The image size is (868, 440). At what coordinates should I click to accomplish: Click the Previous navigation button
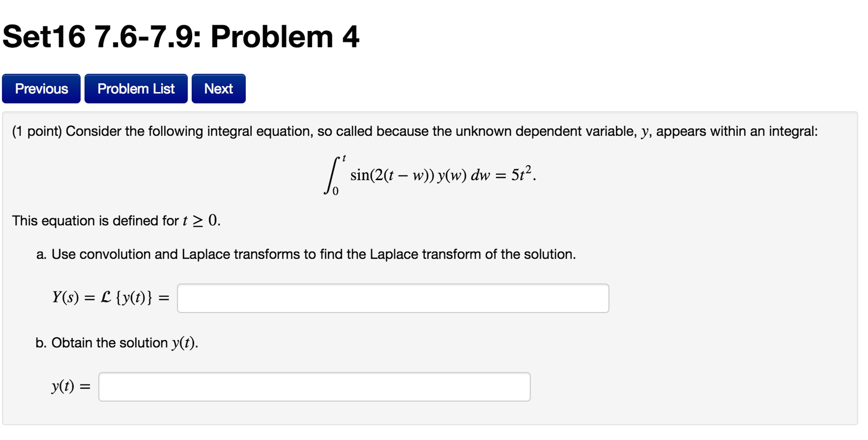[41, 88]
